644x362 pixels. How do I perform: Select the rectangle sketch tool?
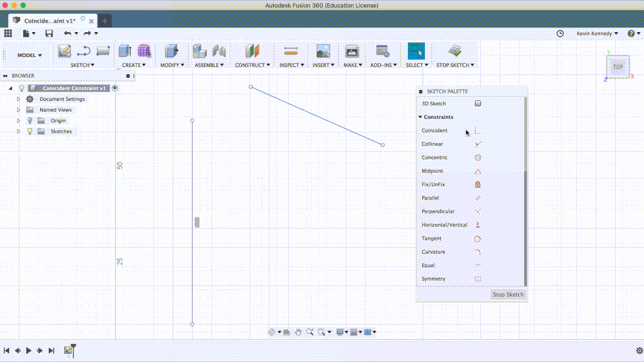[x=103, y=51]
